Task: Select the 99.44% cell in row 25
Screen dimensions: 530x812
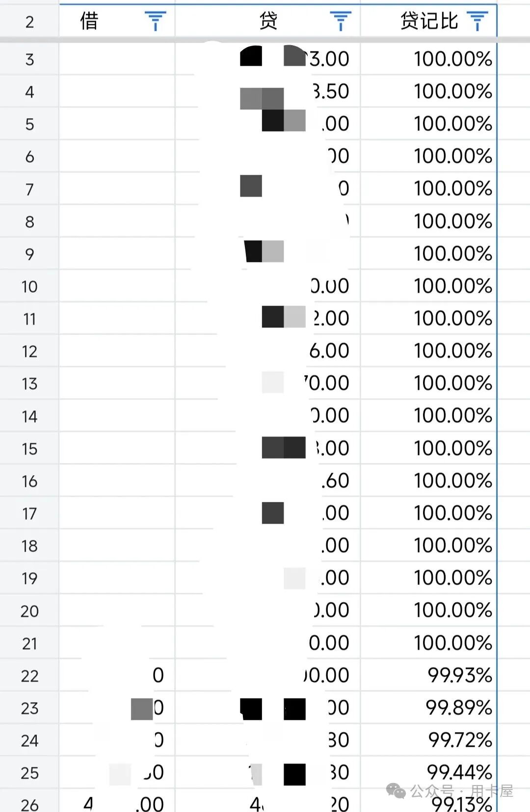Action: pyautogui.click(x=429, y=772)
